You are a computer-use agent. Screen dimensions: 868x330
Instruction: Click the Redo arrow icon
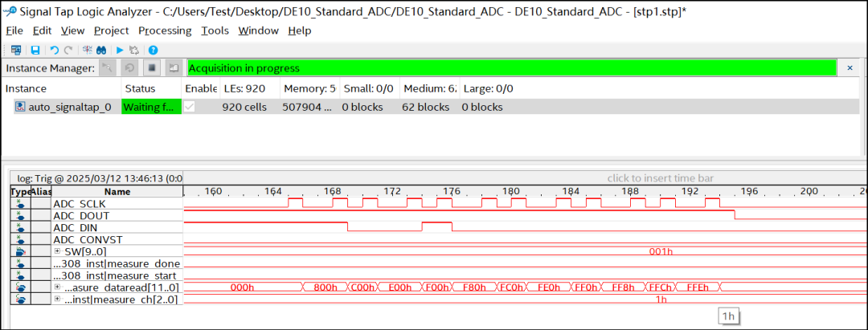pos(68,50)
